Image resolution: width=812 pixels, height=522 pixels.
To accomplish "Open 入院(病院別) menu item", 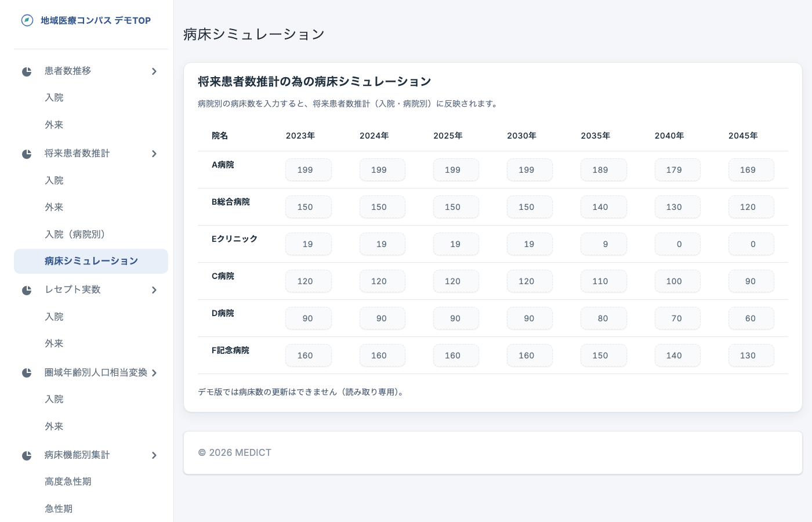I will coord(91,234).
